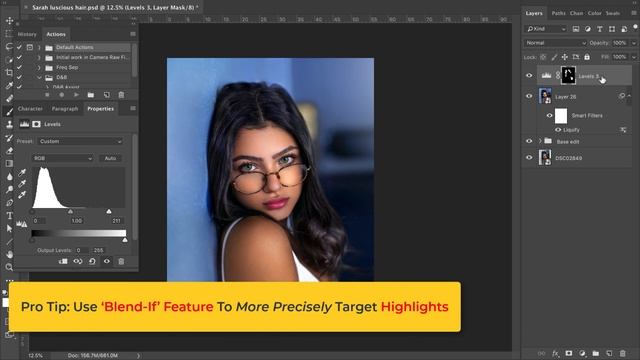The image size is (640, 360).
Task: Add layer mask from Layers panel bottom
Action: (x=569, y=353)
